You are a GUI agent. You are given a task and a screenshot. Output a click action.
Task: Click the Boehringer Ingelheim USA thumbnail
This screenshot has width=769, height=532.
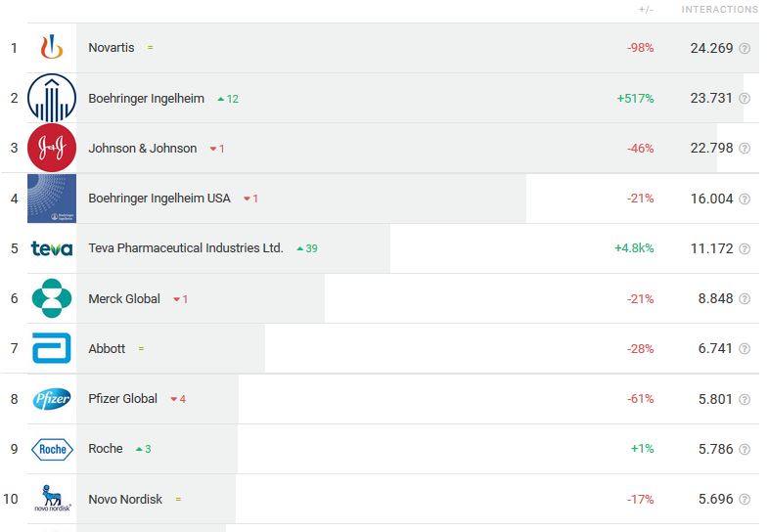click(52, 199)
